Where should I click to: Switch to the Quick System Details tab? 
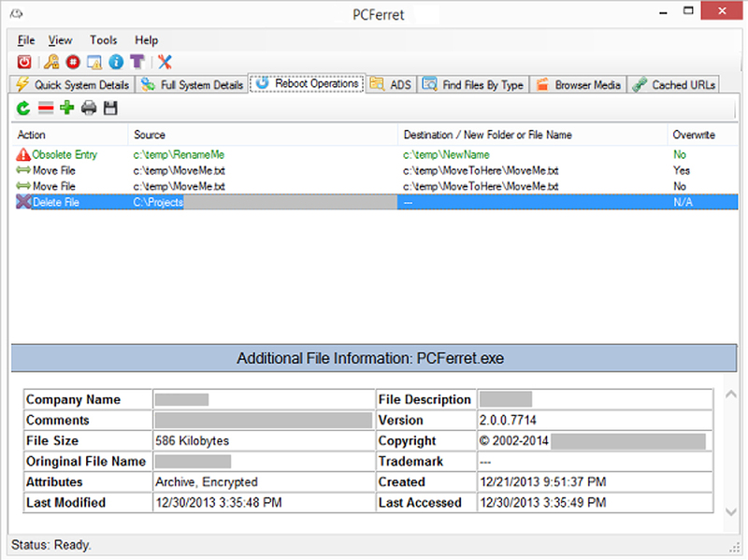click(73, 84)
